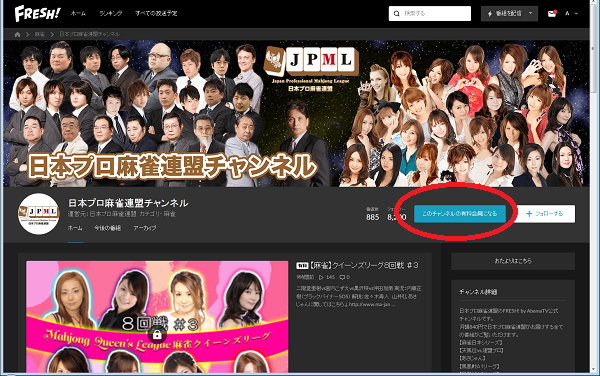Screen dimensions: 600x376
Task: Click the plus icon on follow button
Action: tap(529, 214)
